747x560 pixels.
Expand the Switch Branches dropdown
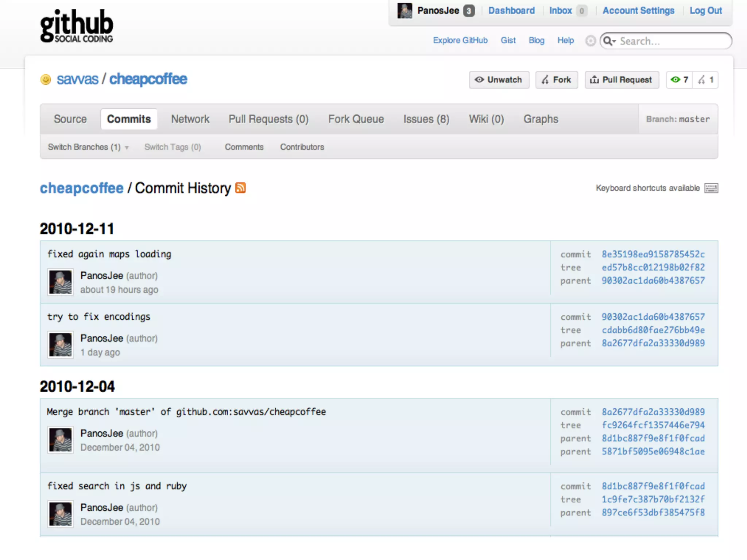(88, 147)
